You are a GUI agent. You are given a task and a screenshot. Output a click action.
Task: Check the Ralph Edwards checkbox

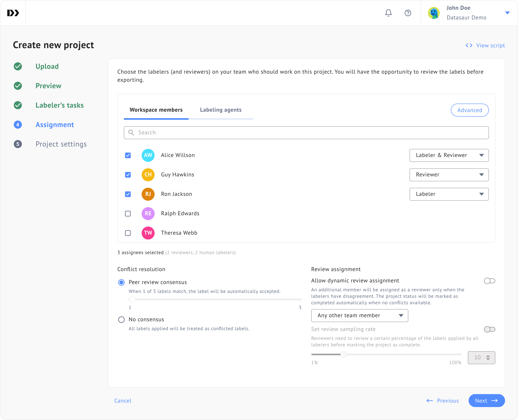(128, 214)
